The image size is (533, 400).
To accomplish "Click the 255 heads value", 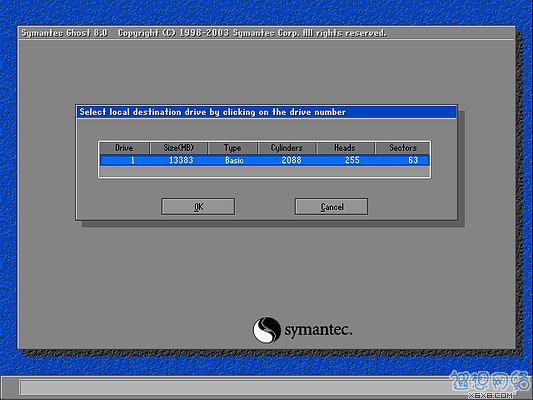I will point(352,160).
